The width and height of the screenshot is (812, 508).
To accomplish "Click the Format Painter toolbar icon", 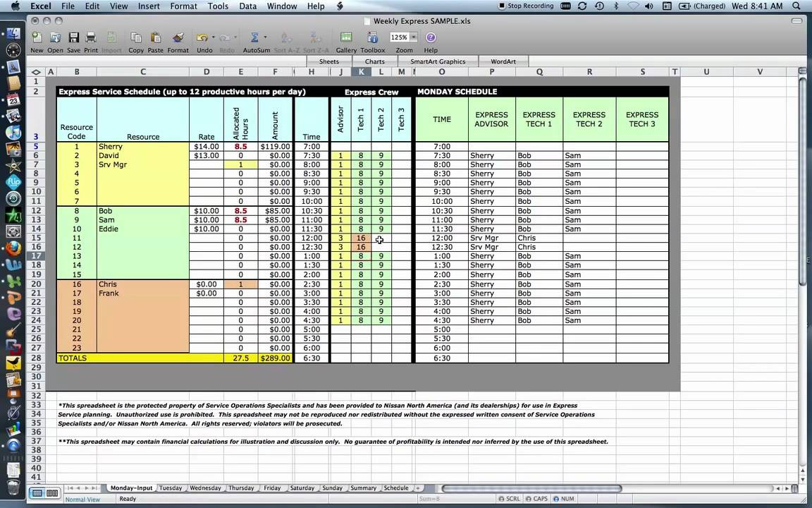I will coord(177,37).
